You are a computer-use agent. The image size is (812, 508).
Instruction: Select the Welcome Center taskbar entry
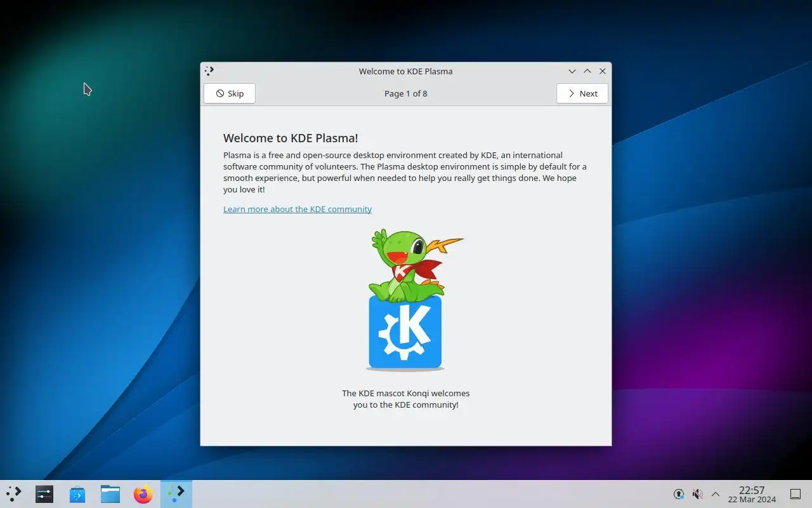coord(176,493)
